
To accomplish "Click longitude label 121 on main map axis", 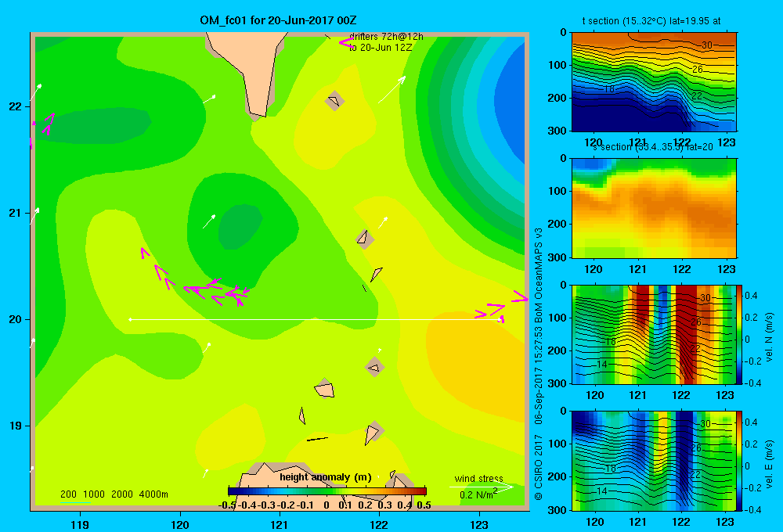I will 280,524.
